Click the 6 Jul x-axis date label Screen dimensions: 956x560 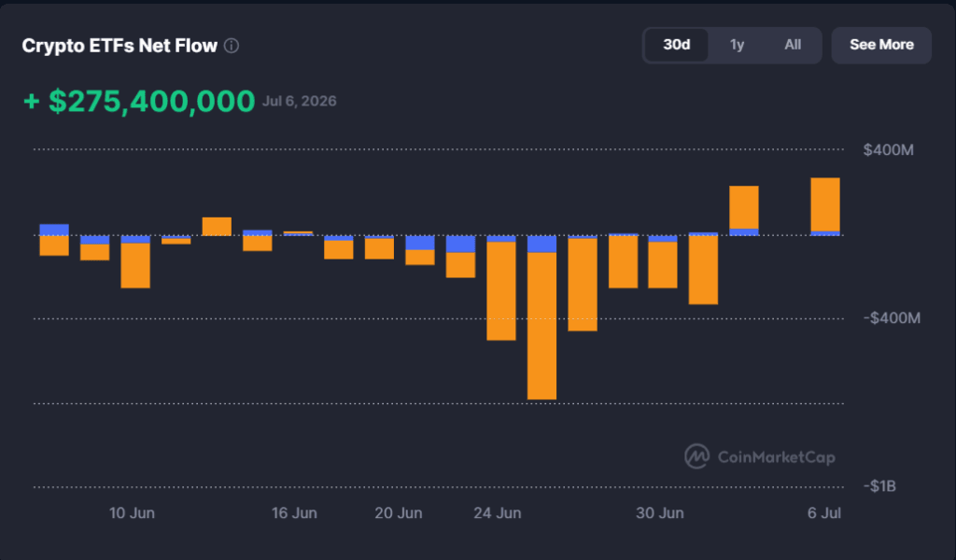click(824, 513)
